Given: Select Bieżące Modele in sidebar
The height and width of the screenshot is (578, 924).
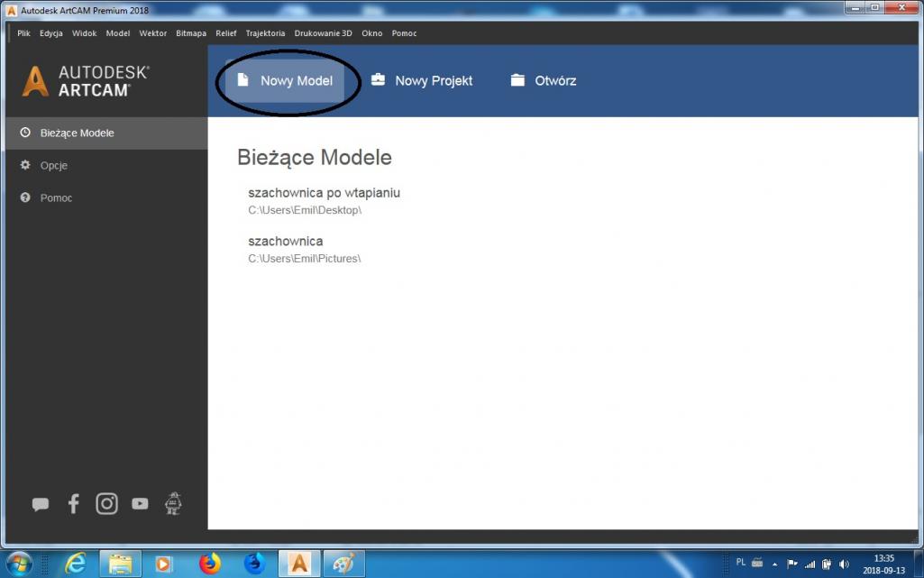Looking at the screenshot, I should tap(106, 133).
